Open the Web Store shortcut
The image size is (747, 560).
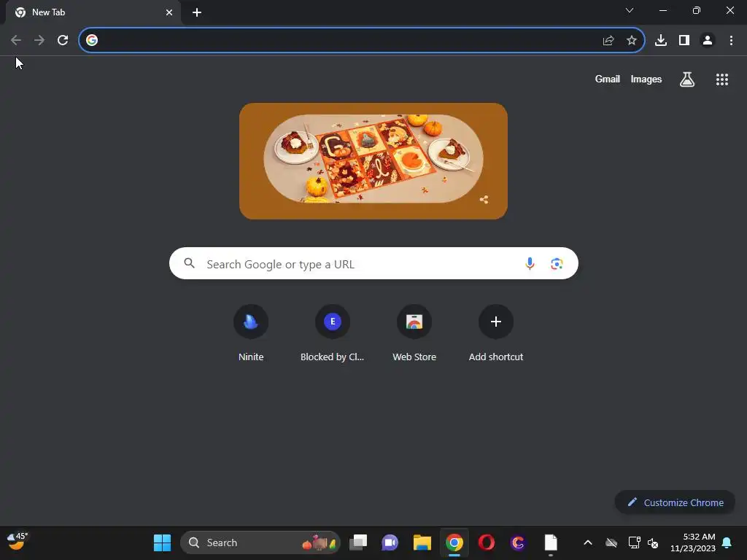point(414,333)
